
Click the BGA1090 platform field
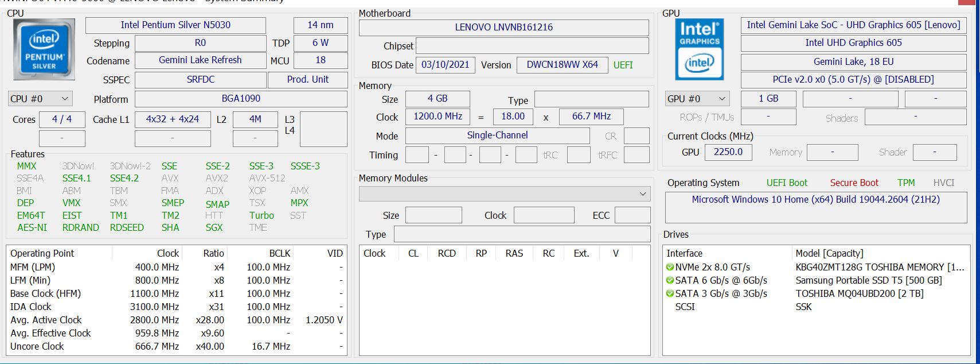click(241, 99)
